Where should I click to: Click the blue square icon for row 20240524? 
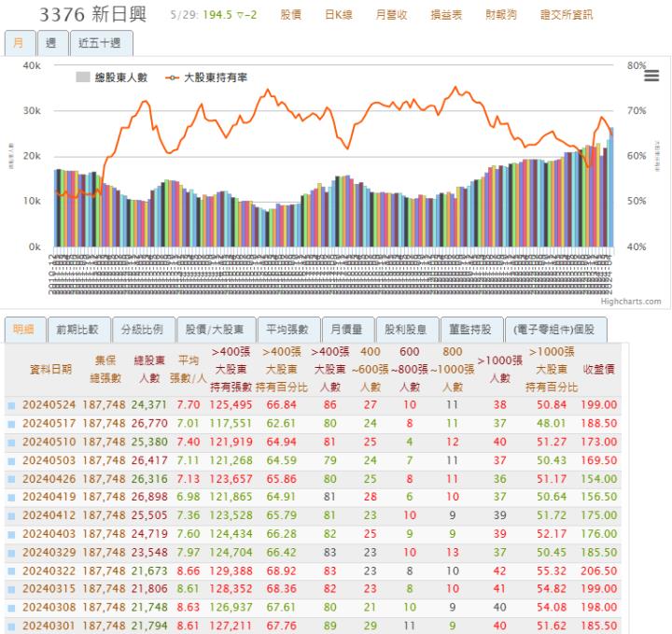(x=11, y=405)
